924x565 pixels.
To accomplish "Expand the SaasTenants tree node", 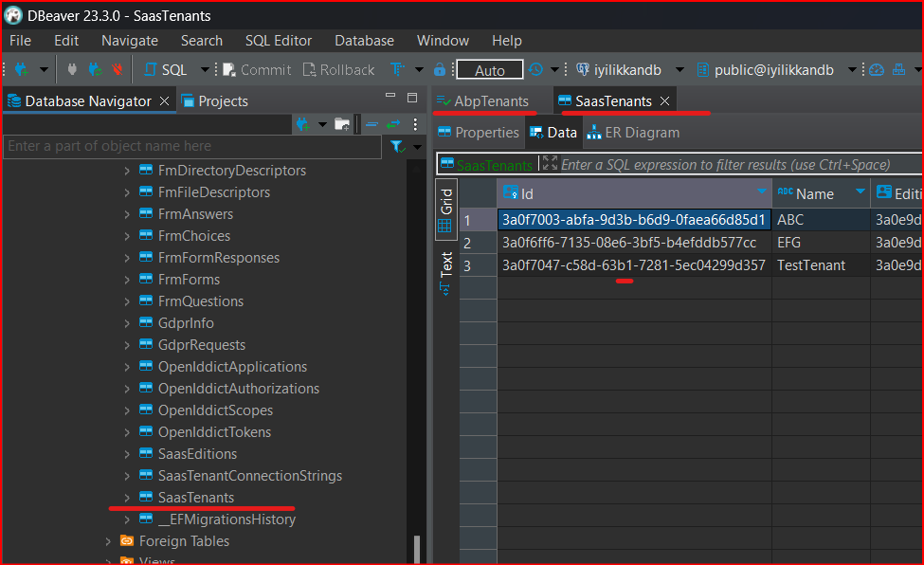I will 128,498.
